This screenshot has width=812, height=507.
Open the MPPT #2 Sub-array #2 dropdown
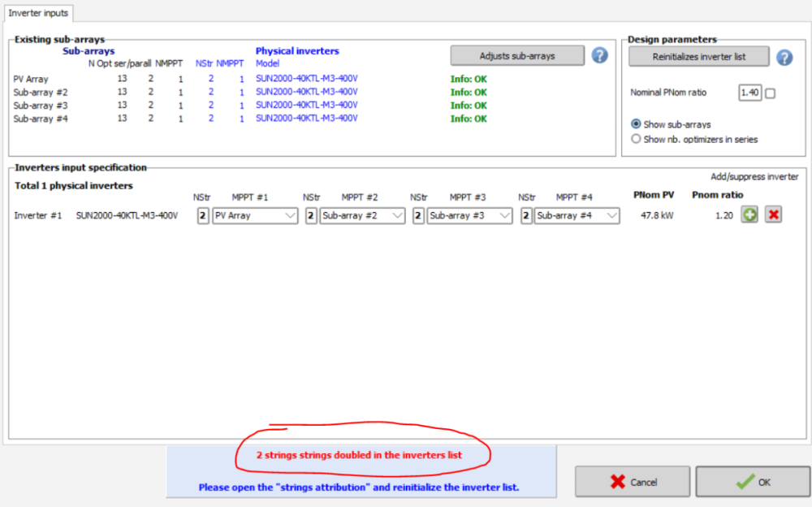pyautogui.click(x=362, y=215)
